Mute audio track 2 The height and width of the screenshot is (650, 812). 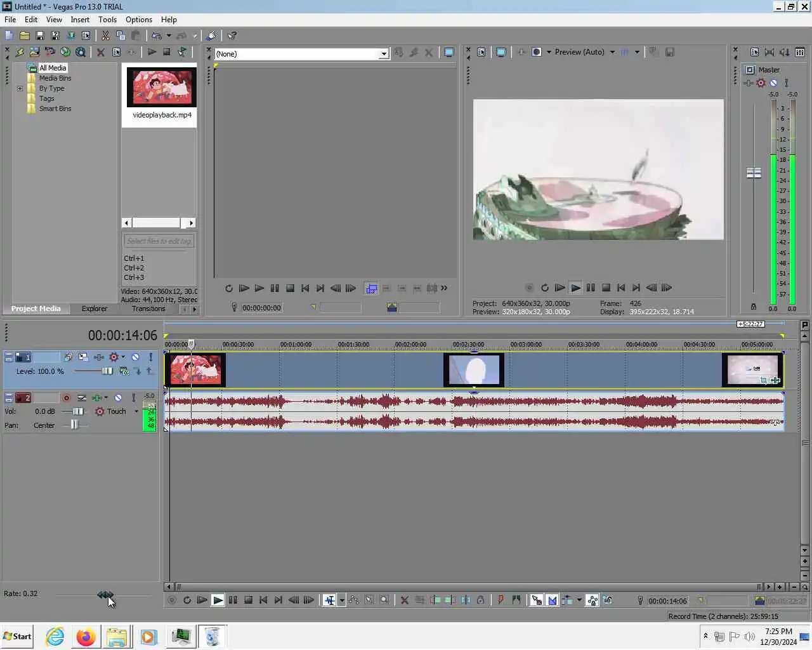pos(118,397)
